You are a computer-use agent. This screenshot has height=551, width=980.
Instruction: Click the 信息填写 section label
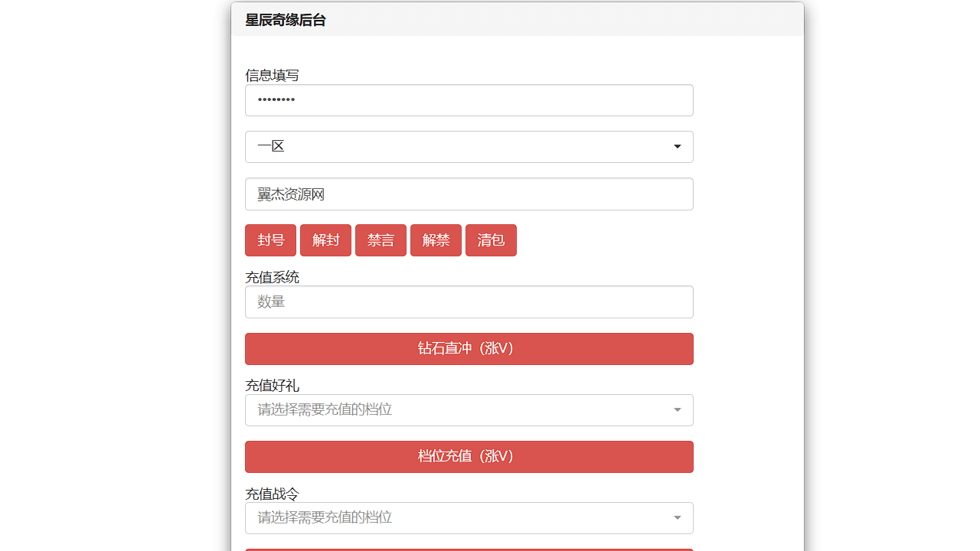(x=270, y=75)
